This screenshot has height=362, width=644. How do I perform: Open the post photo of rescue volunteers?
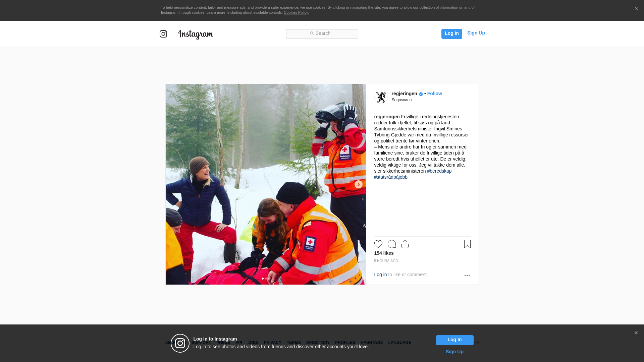266,184
